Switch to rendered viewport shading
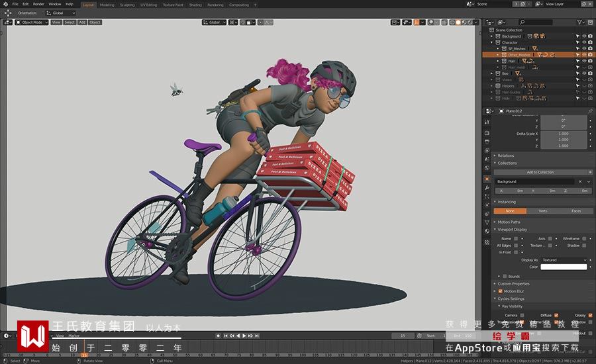596x364 pixels. 470,23
